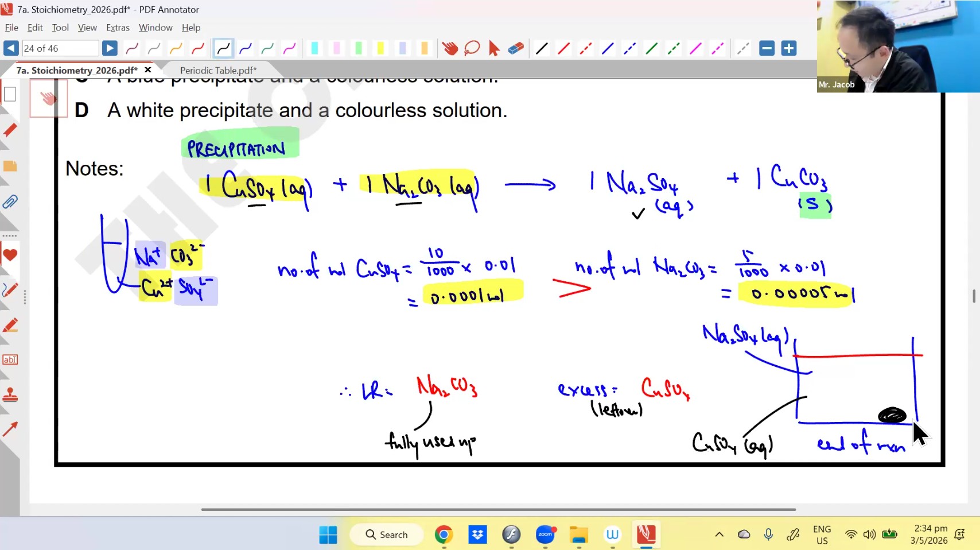Image resolution: width=980 pixels, height=550 pixels.
Task: Choose the cyan highlighter
Action: pos(314,48)
